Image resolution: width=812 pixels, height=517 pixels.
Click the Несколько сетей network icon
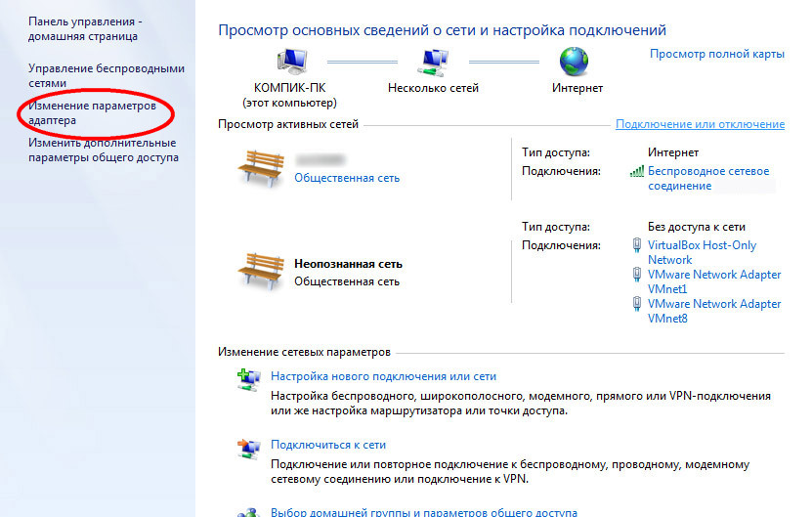click(x=433, y=62)
